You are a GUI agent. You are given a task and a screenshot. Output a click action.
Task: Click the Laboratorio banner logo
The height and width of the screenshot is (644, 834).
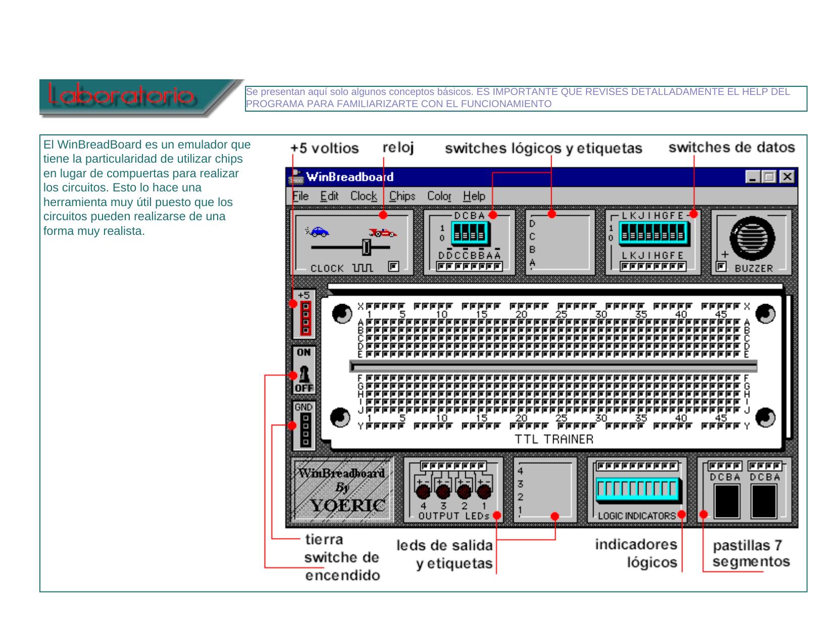(141, 98)
